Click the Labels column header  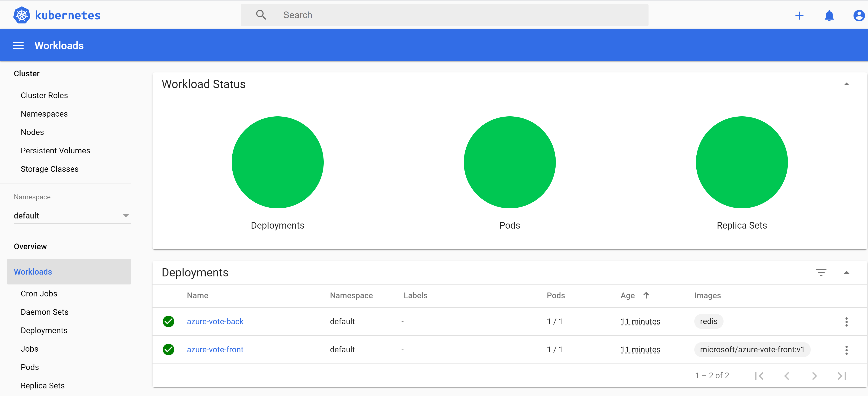415,295
